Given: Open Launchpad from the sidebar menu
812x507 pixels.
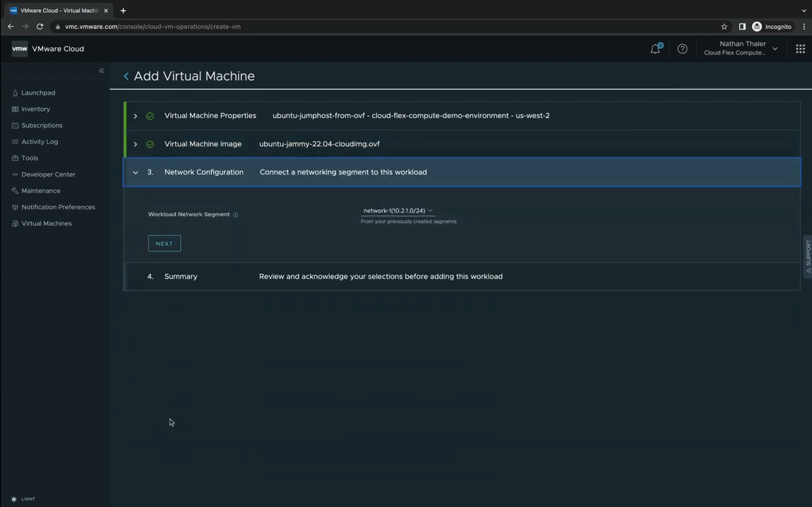Looking at the screenshot, I should click(38, 93).
